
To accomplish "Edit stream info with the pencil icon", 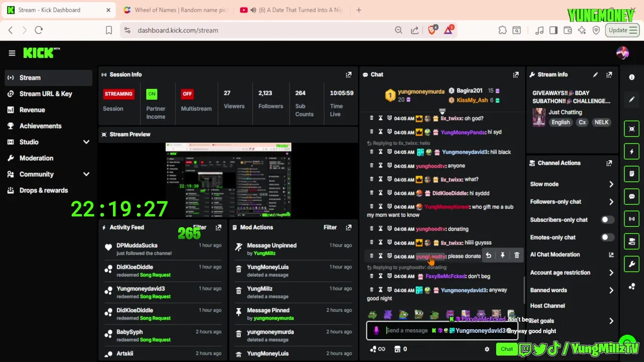I will (x=595, y=74).
